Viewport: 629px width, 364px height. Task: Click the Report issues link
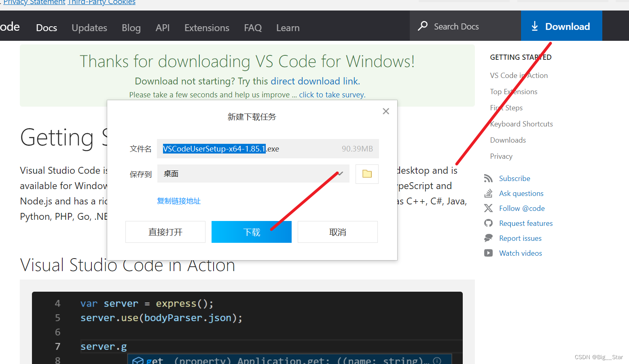[x=520, y=238]
